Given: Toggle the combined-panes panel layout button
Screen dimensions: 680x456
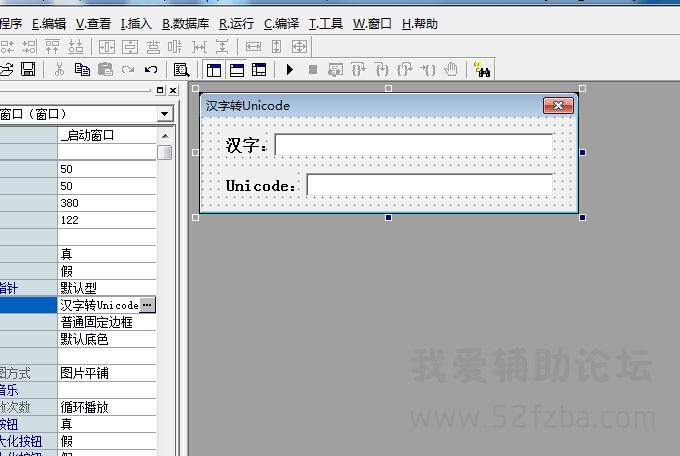Looking at the screenshot, I should coord(259,70).
